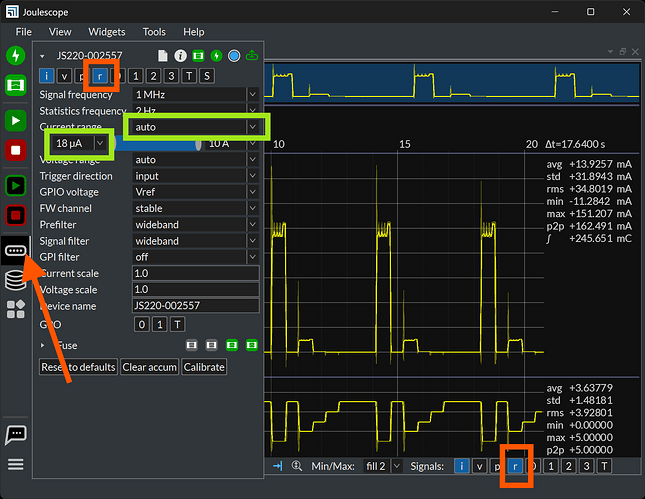This screenshot has height=499, width=645.
Task: Toggle second gray fuse indicator icon
Action: 211,345
